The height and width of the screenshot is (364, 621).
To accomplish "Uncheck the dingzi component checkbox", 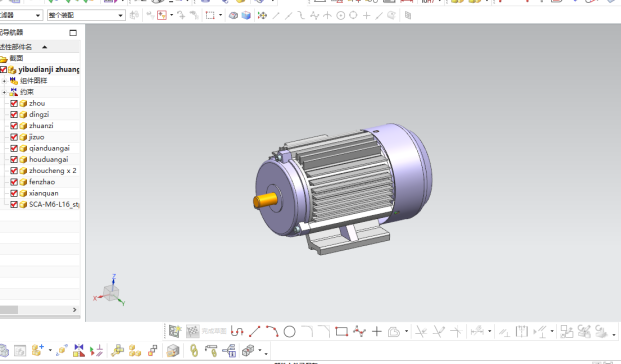I will point(14,114).
